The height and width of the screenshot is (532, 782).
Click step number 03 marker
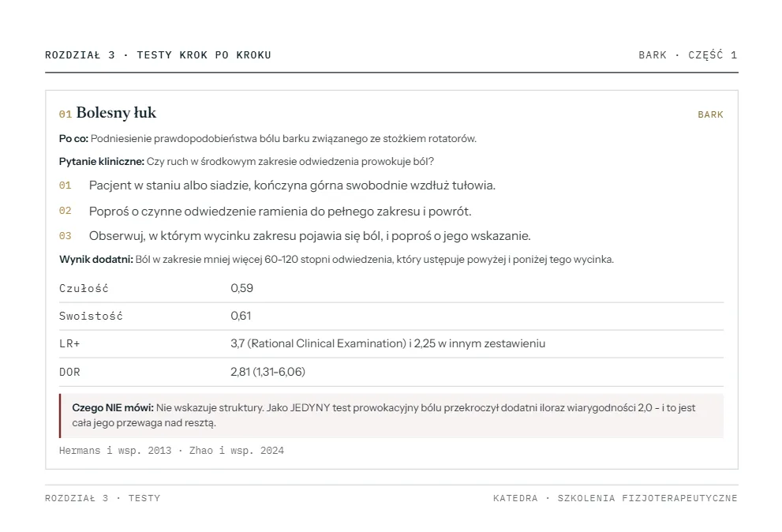(65, 235)
